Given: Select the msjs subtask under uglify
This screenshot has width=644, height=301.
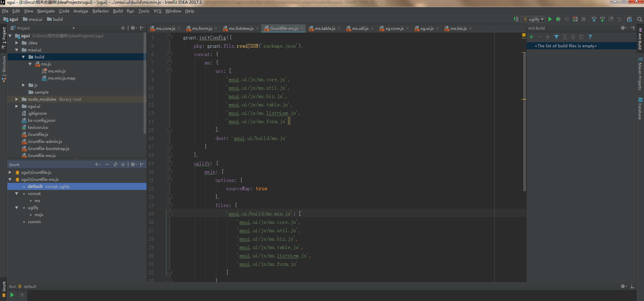Looking at the screenshot, I should click(x=39, y=215).
